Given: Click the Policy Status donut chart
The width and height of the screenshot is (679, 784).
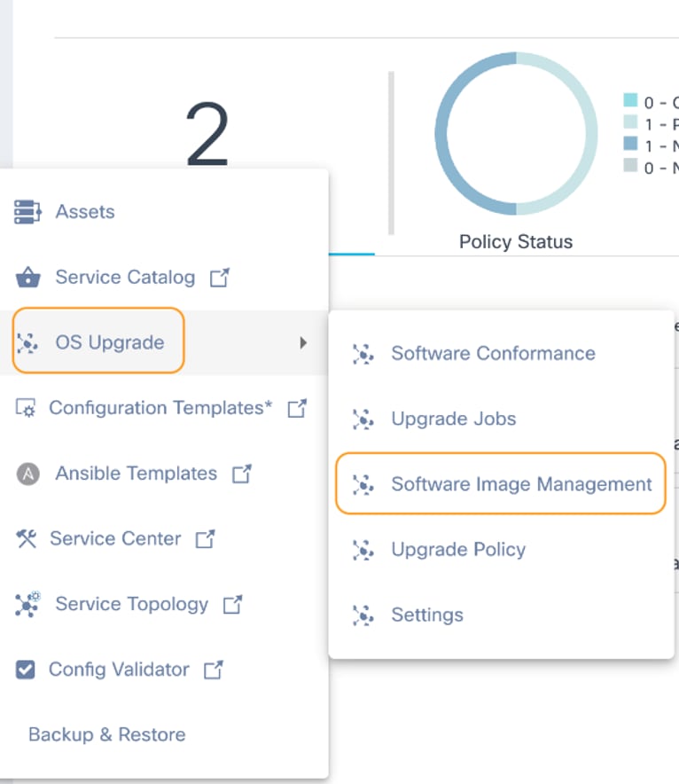Looking at the screenshot, I should click(x=516, y=133).
